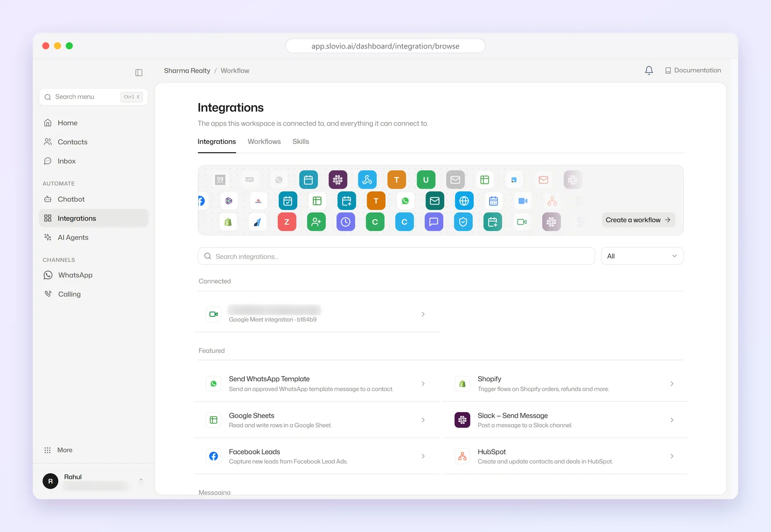
Task: Open Chatbot section
Action: (x=93, y=199)
